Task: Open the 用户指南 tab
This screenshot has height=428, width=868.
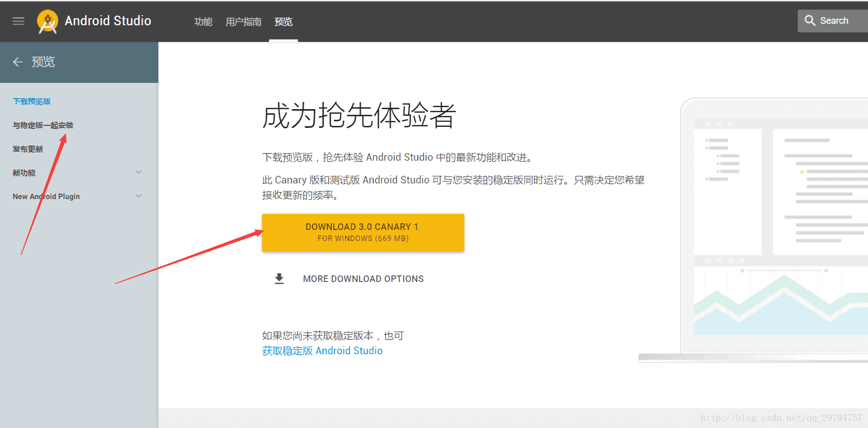Action: [243, 22]
